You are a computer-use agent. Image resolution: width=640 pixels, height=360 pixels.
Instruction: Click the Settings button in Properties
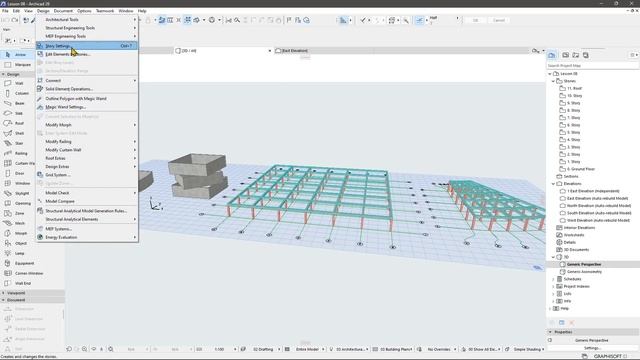[x=592, y=348]
